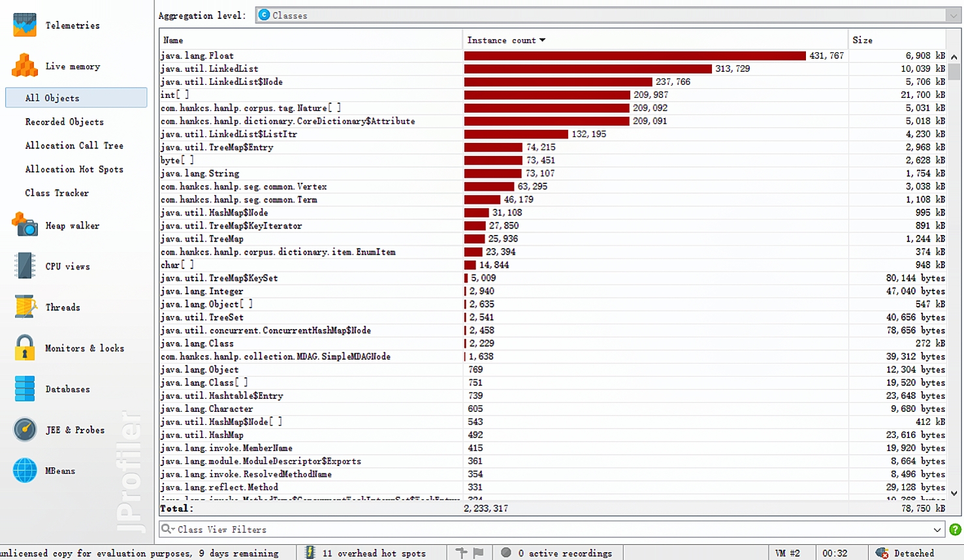Select the All Objects view
964x560 pixels.
coord(76,98)
